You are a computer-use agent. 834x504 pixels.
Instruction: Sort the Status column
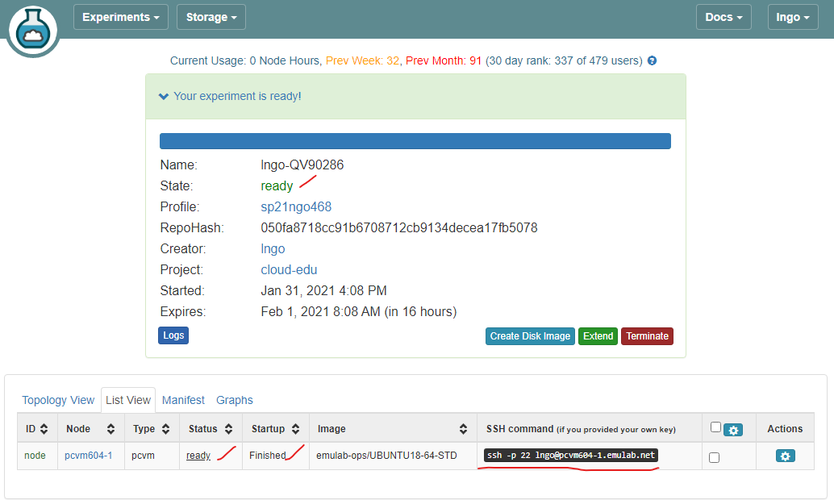point(227,428)
